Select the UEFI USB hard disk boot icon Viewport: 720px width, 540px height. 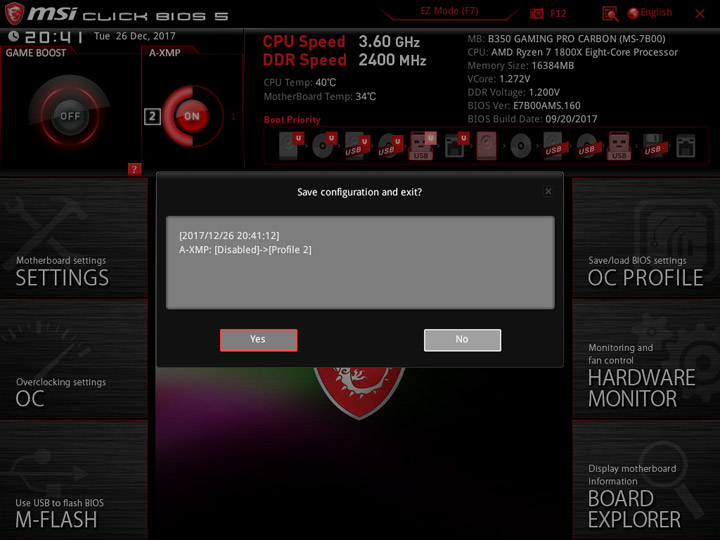tap(357, 146)
